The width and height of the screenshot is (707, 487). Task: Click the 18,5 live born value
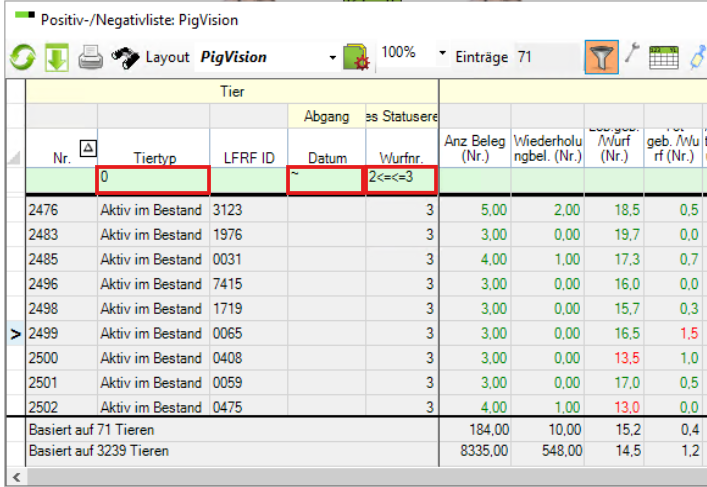pyautogui.click(x=614, y=210)
